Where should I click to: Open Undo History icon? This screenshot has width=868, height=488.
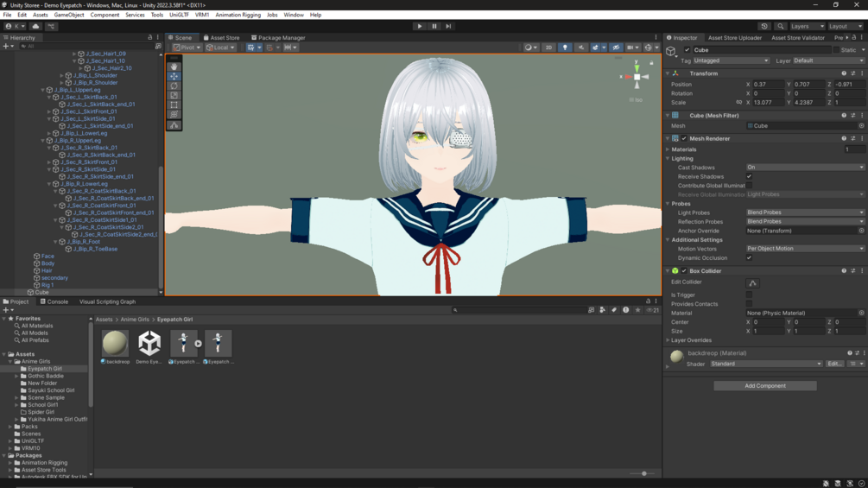(x=764, y=26)
